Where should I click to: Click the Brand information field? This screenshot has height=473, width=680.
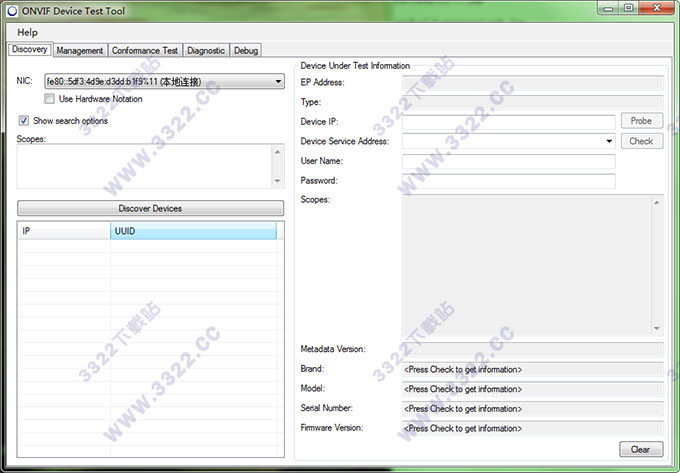(x=533, y=369)
